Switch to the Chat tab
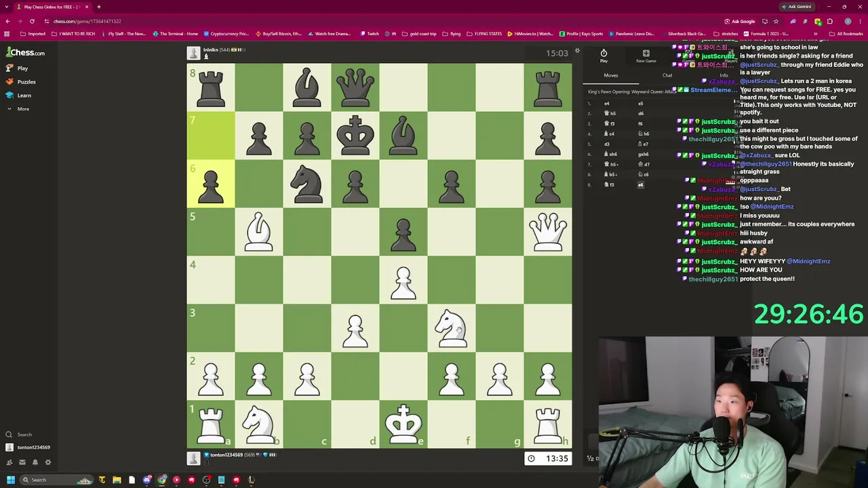The width and height of the screenshot is (868, 488). click(667, 75)
